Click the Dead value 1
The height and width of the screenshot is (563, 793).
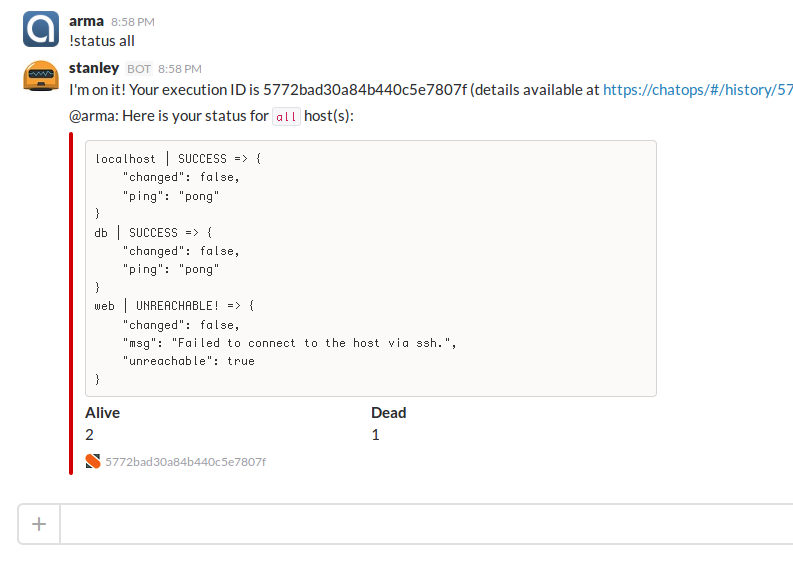tap(375, 435)
